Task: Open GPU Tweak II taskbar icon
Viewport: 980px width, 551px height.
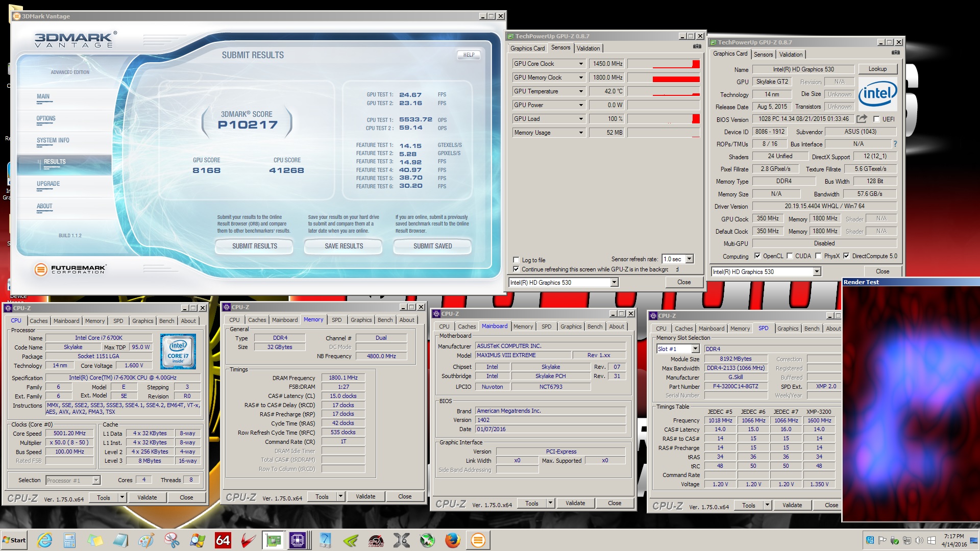Action: [x=376, y=540]
